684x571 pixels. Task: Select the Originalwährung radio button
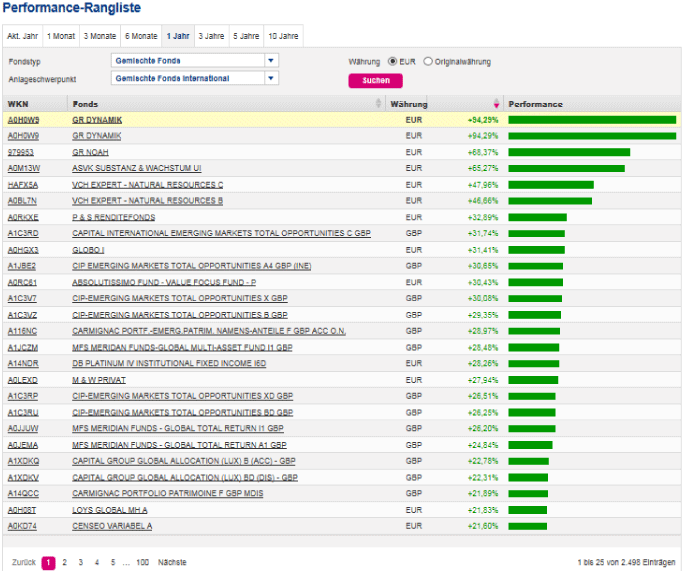pos(428,61)
